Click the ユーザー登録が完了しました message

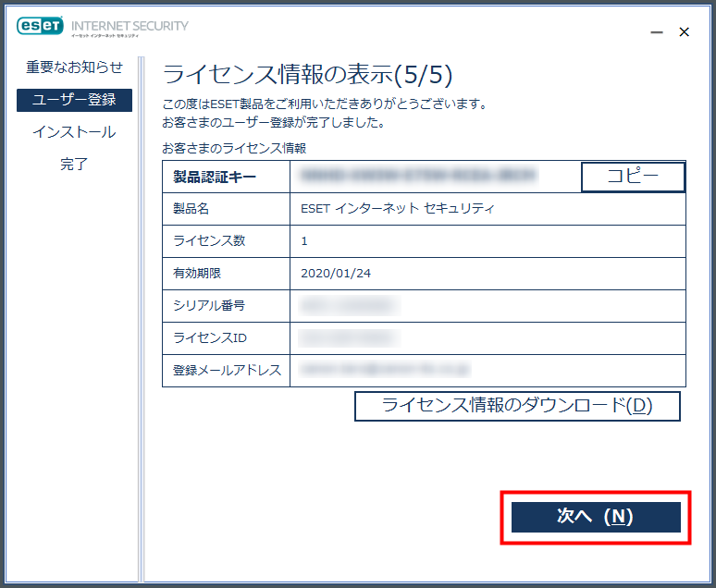(x=274, y=122)
